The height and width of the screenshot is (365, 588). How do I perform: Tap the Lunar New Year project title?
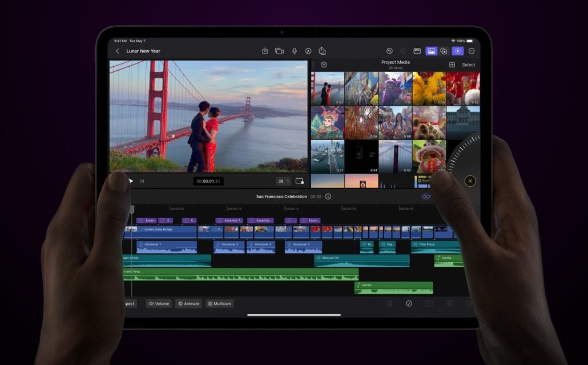point(143,51)
